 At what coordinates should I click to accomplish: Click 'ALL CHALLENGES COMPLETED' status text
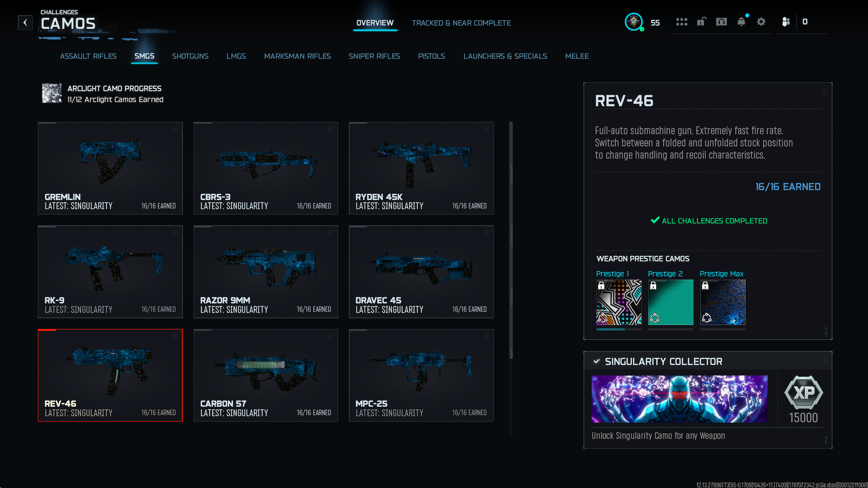pyautogui.click(x=714, y=221)
